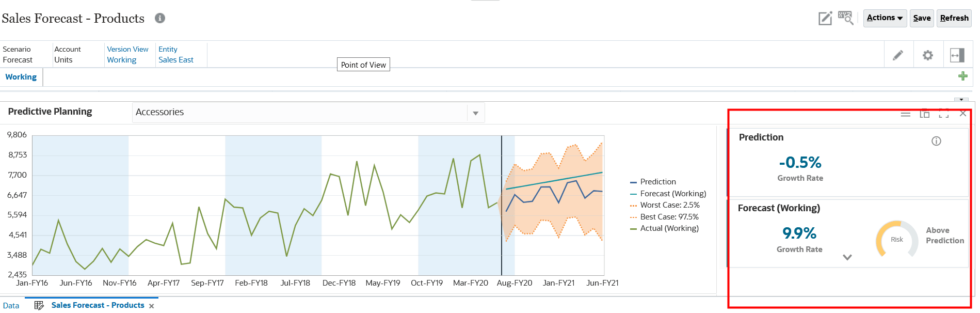980x313 pixels.
Task: Select the Data tab at bottom left
Action: pyautogui.click(x=11, y=305)
